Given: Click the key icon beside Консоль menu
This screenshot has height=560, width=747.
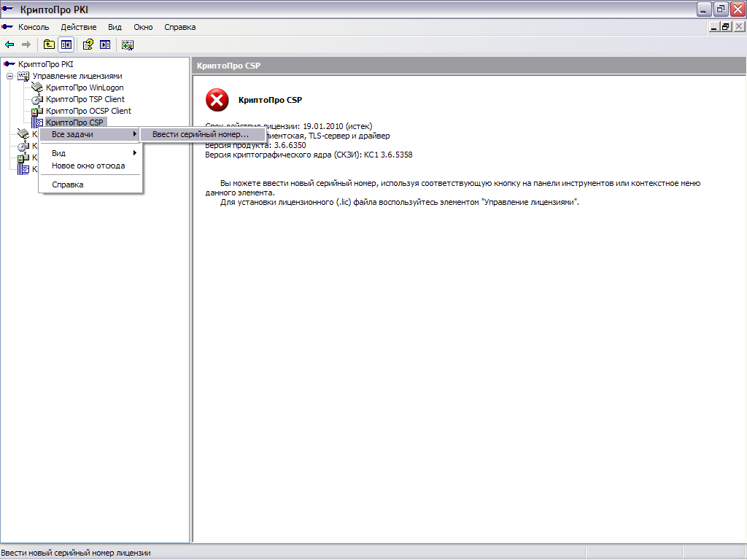Looking at the screenshot, I should [x=7, y=27].
